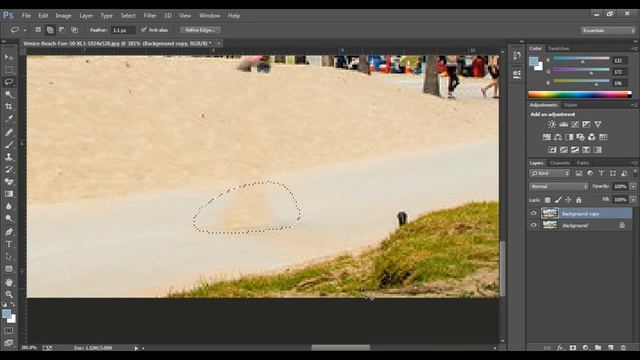Select the Move tool
This screenshot has height=360, width=640.
tap(9, 58)
